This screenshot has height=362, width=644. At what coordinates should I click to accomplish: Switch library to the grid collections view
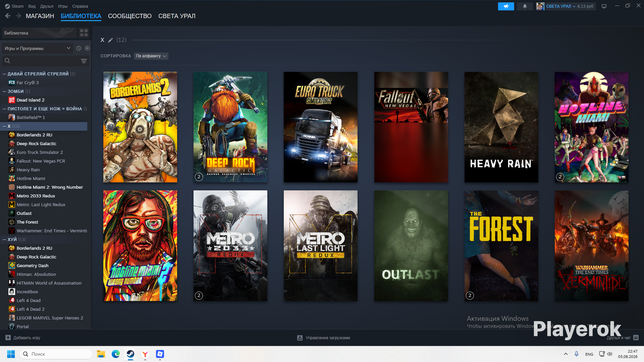point(84,33)
